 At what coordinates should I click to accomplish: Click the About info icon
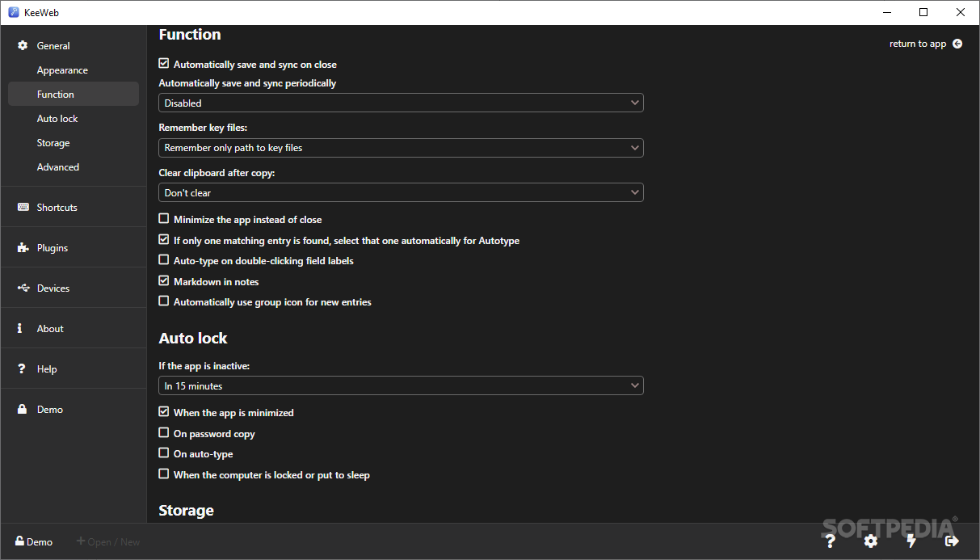(x=20, y=329)
